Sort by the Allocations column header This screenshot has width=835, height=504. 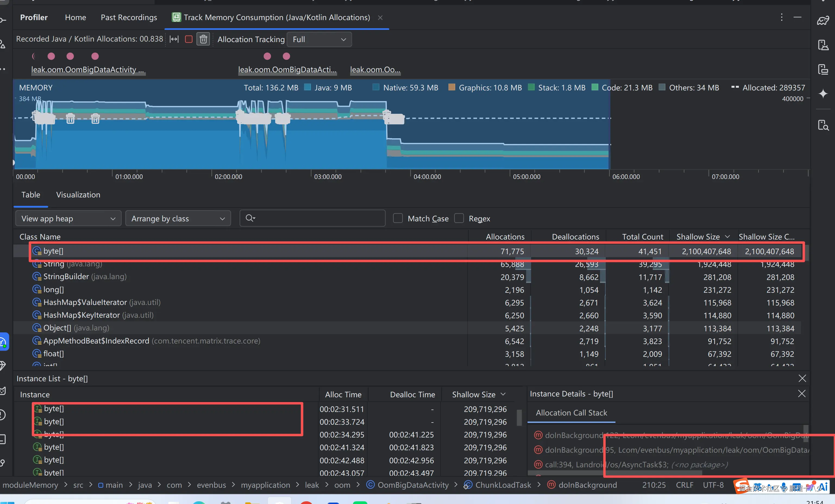coord(505,237)
